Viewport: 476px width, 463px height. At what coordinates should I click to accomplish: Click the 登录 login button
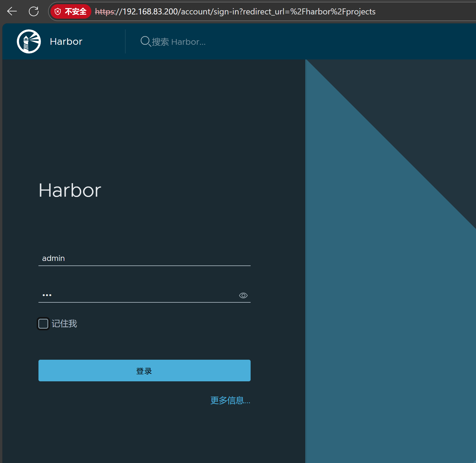(145, 371)
